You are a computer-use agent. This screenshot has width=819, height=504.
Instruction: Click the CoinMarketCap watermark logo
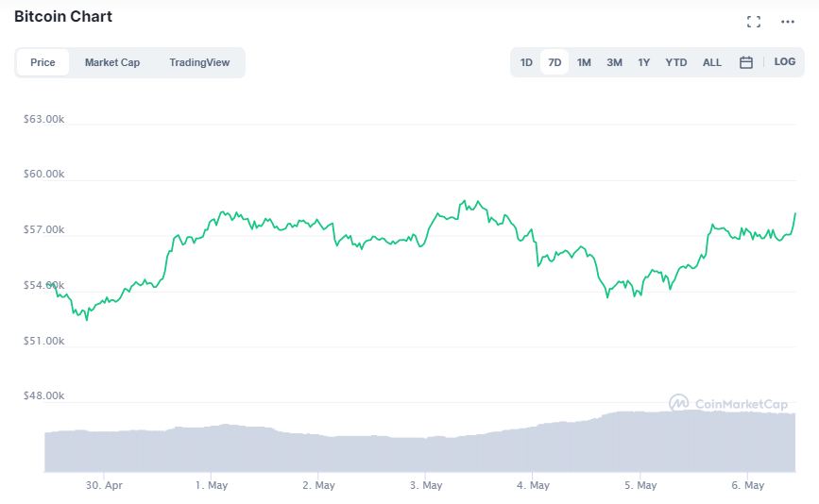tap(728, 404)
